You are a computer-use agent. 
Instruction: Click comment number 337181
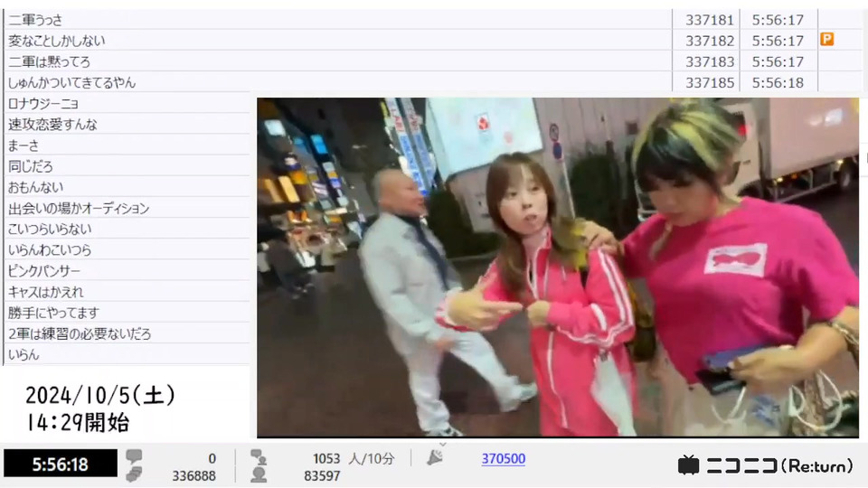coord(710,21)
